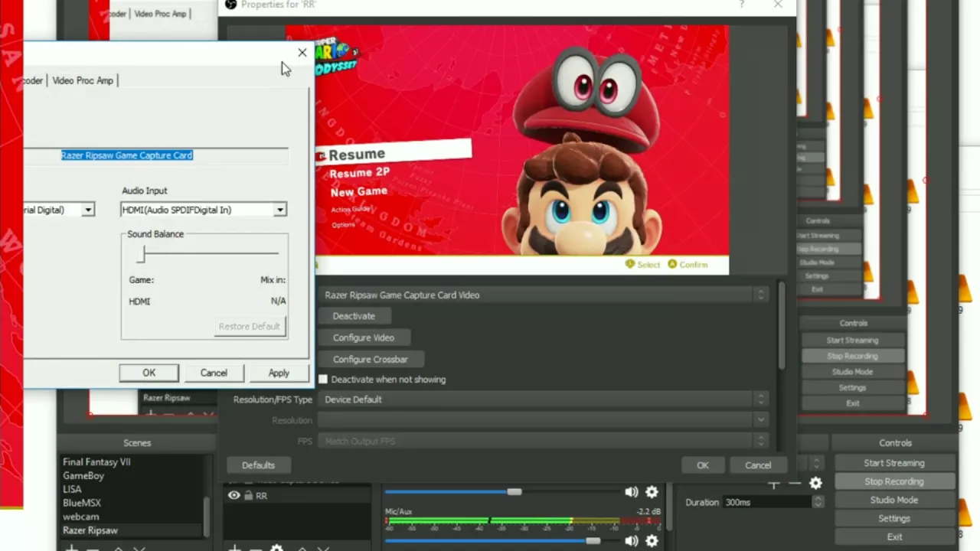Select LISA scene
The height and width of the screenshot is (551, 980).
tap(72, 490)
